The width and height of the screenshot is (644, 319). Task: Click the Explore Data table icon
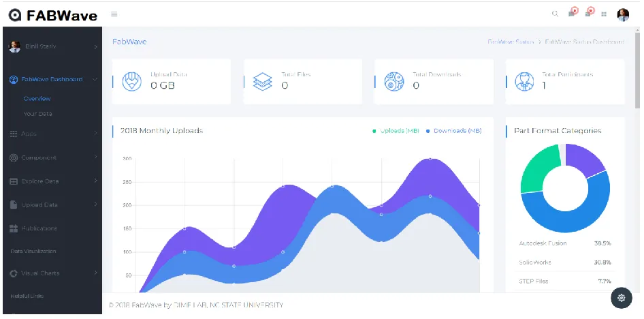14,181
